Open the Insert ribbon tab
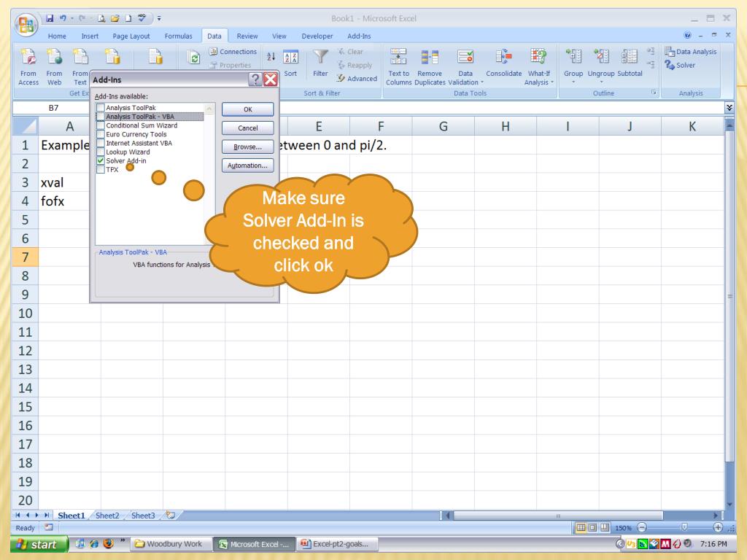Screen dimensions: 747x560 click(90, 36)
